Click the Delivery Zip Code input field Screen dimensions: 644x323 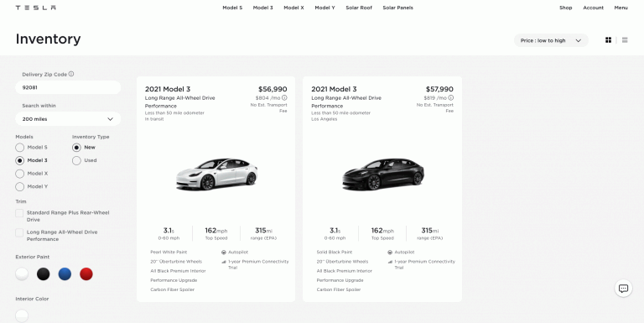coord(68,87)
